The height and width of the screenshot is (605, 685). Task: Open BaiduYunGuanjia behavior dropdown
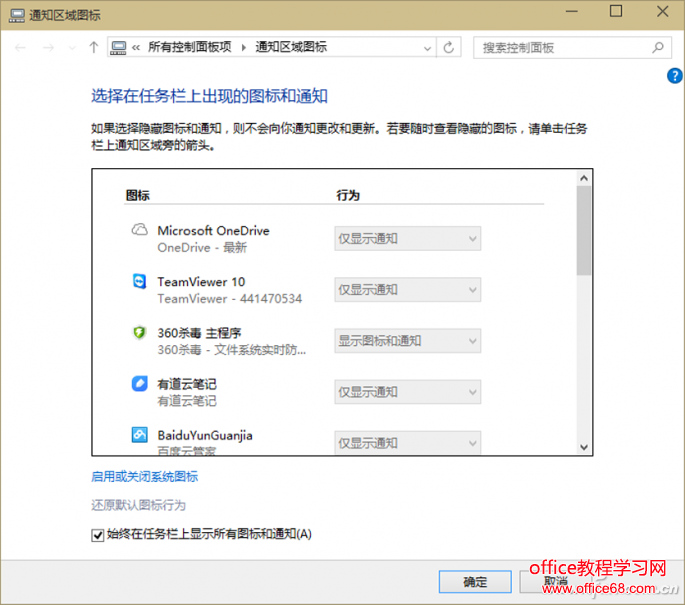[x=408, y=443]
